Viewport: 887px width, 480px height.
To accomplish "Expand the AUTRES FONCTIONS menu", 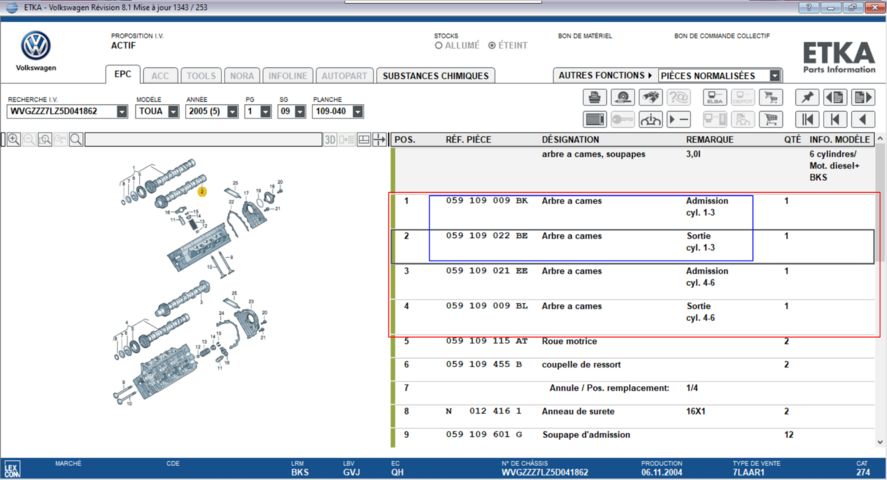I will click(x=605, y=76).
